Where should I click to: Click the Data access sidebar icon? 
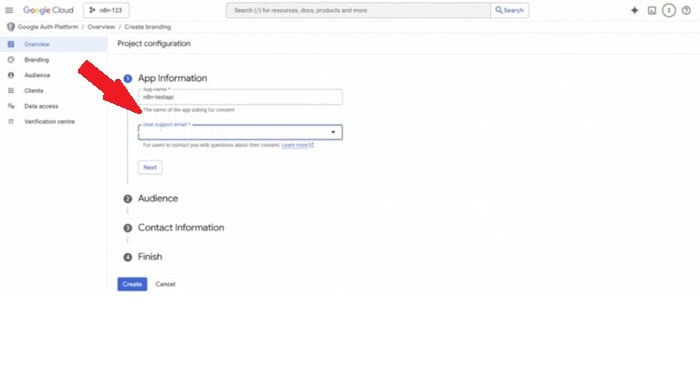pyautogui.click(x=11, y=106)
